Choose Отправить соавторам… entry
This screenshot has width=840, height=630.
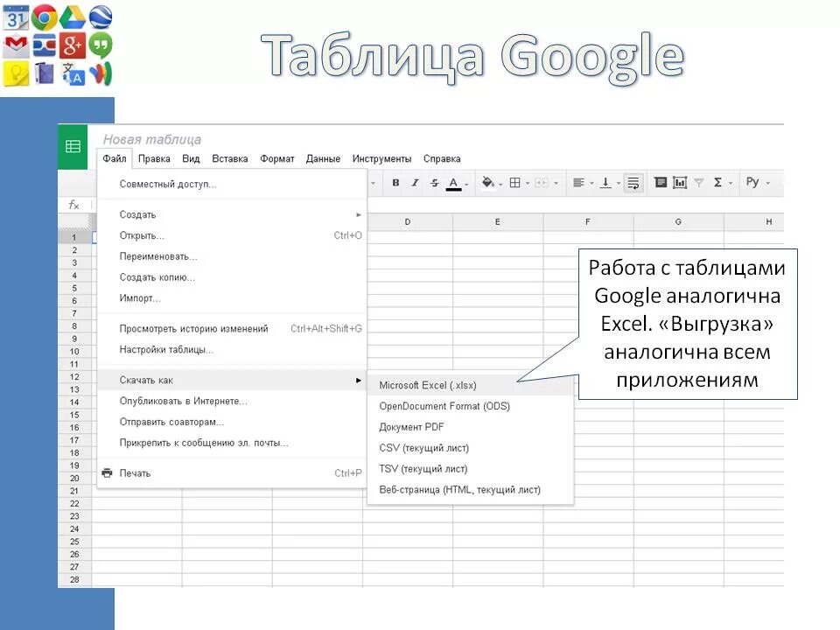[232, 422]
